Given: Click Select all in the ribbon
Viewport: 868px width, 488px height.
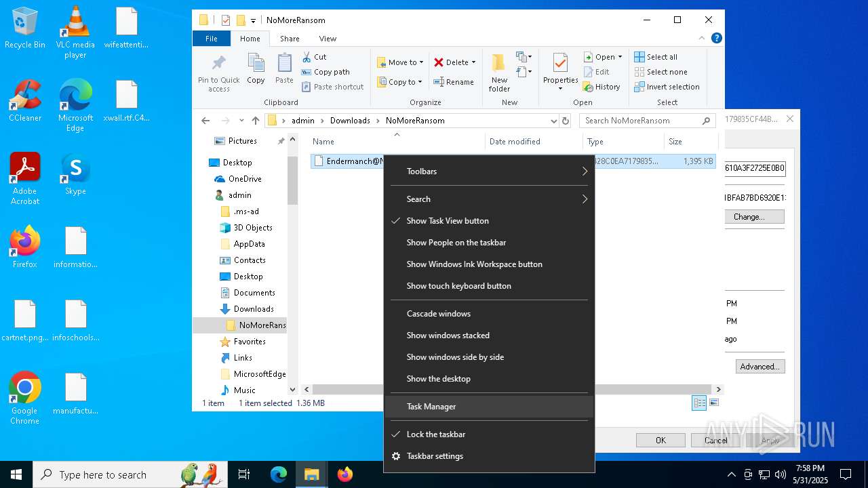Looking at the screenshot, I should [656, 57].
